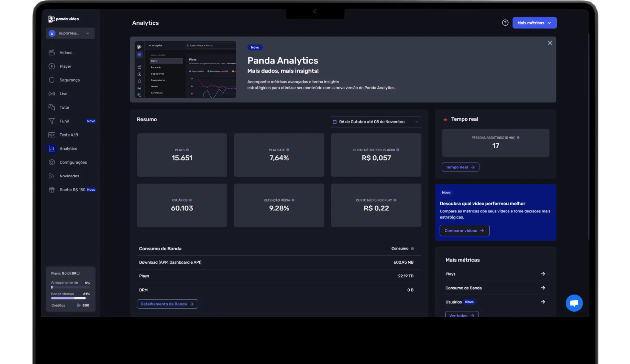
Task: Open the Configurações gear icon
Action: [52, 162]
